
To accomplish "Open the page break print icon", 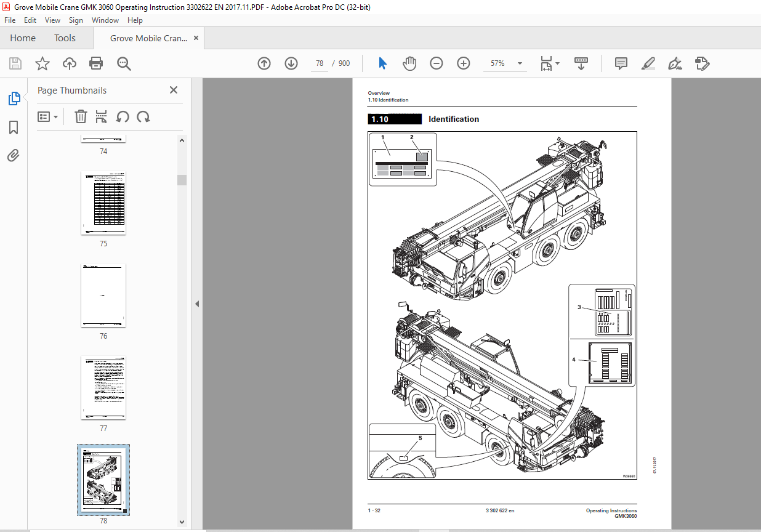I will (102, 116).
